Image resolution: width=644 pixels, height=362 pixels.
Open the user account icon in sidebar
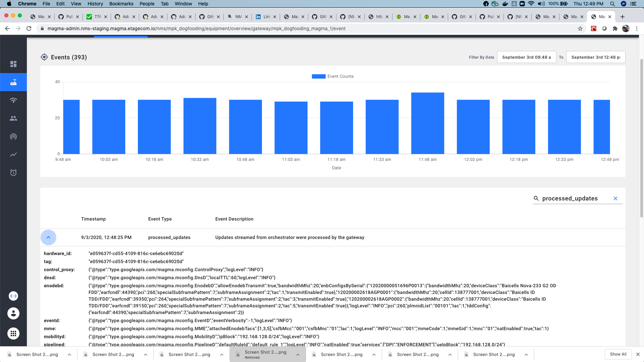pos(13,313)
